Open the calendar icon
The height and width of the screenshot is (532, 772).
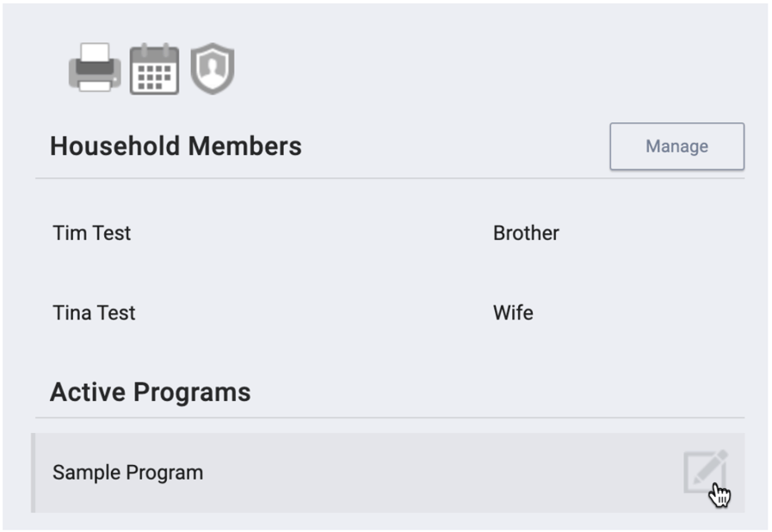(x=154, y=69)
